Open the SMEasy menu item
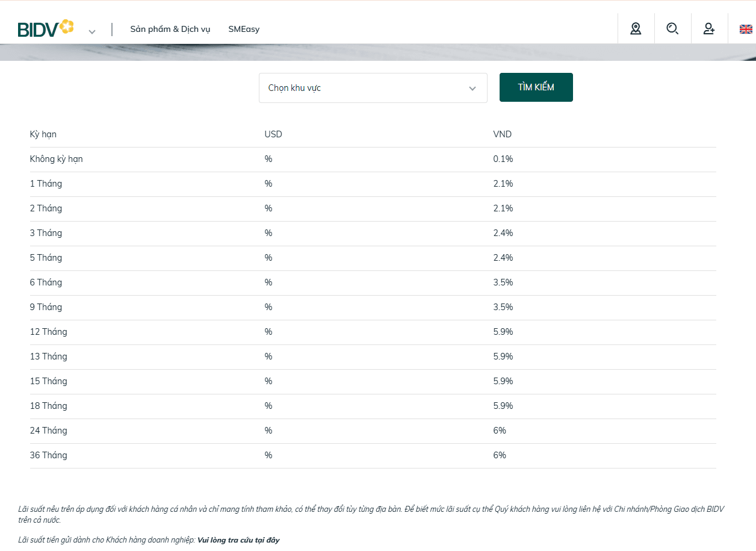 244,29
